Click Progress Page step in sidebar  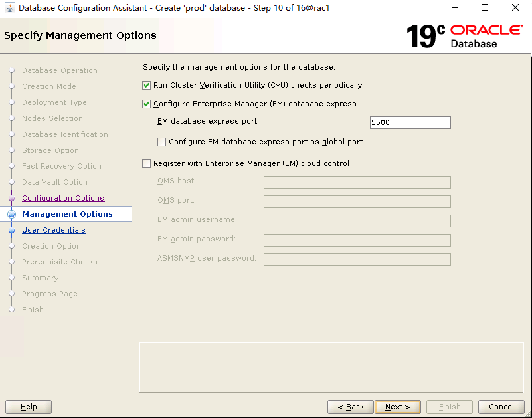50,294
